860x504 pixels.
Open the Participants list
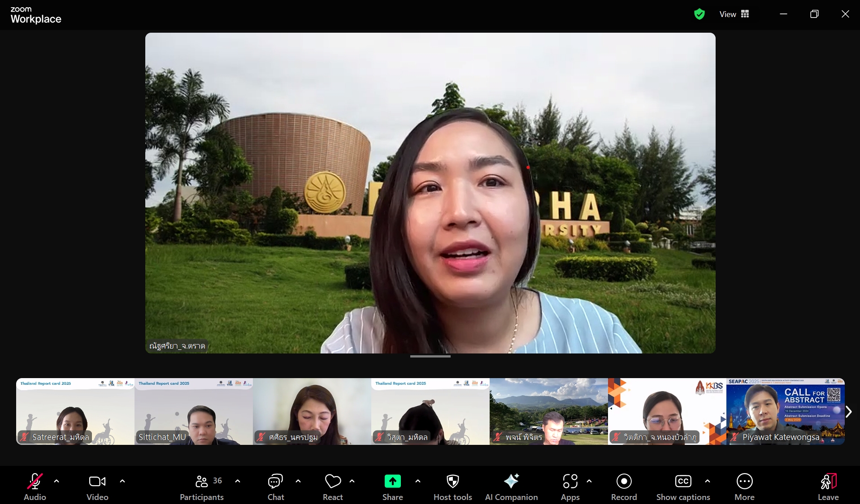202,487
